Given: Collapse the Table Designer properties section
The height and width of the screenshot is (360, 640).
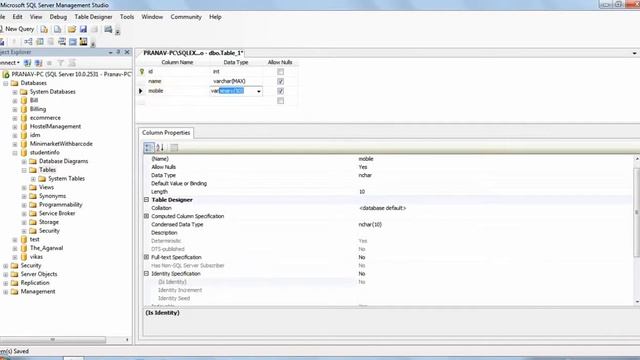Looking at the screenshot, I should tap(146, 200).
